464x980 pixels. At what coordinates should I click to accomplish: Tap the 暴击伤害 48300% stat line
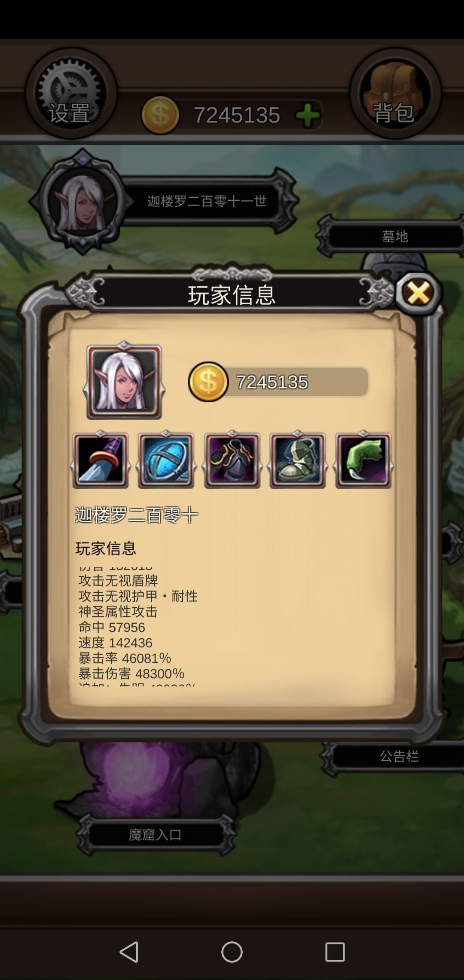click(x=131, y=674)
